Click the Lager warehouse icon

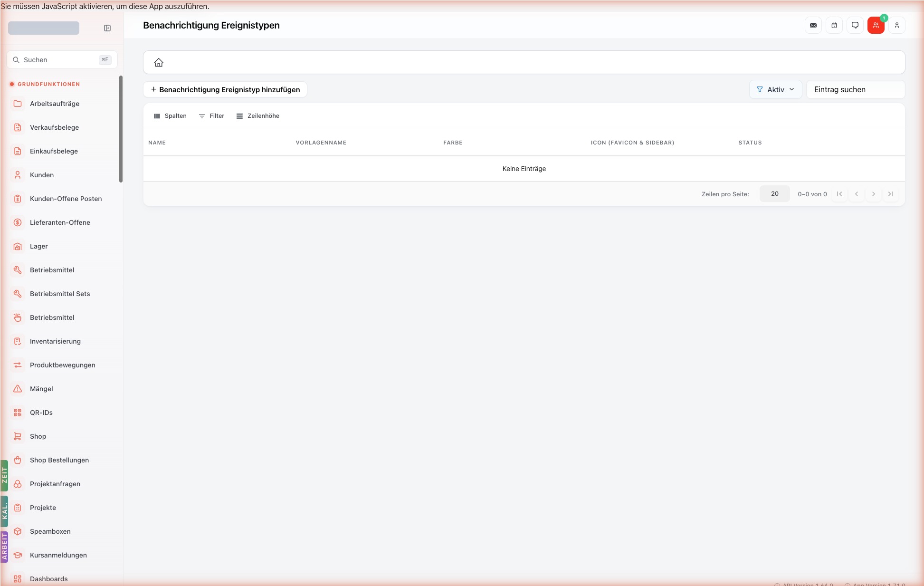point(18,246)
